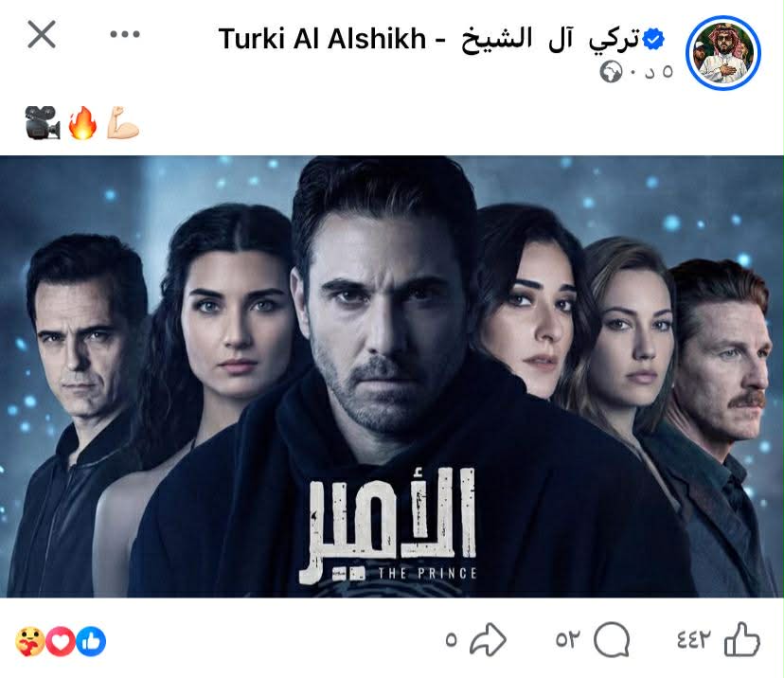Close the post with the X icon
This screenshot has width=784, height=678.
[x=42, y=34]
